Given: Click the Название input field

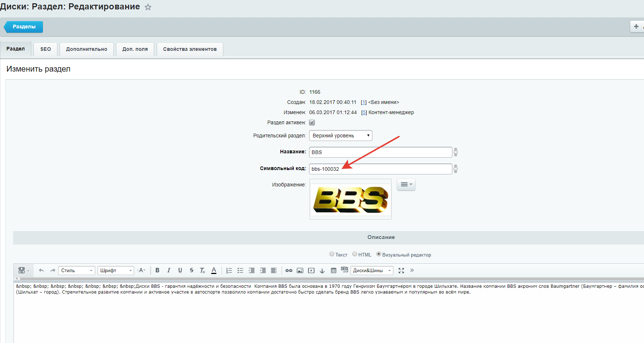Looking at the screenshot, I should coord(381,152).
